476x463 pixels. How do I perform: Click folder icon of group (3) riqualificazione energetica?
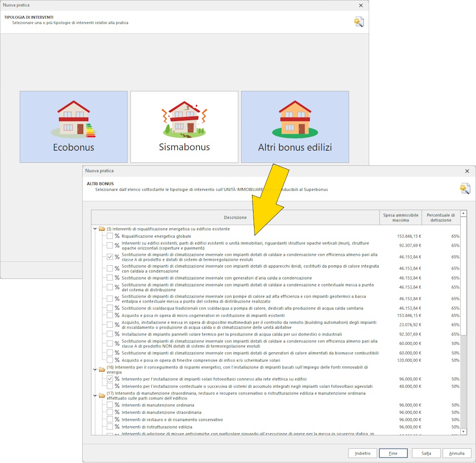point(102,229)
